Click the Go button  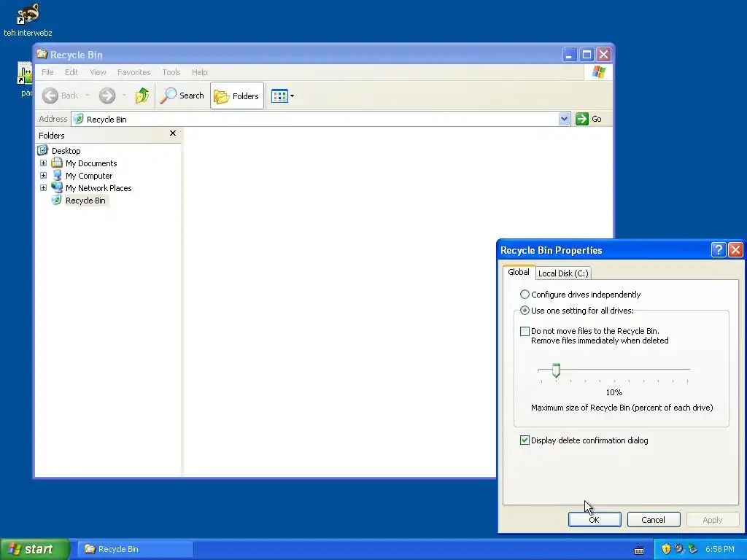[x=589, y=119]
